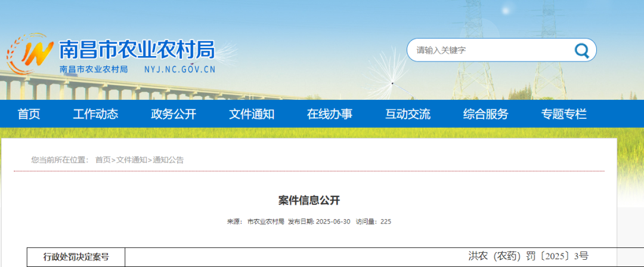Open the 综合服务 navigation item
Image resolution: width=644 pixels, height=267 pixels.
pos(485,114)
